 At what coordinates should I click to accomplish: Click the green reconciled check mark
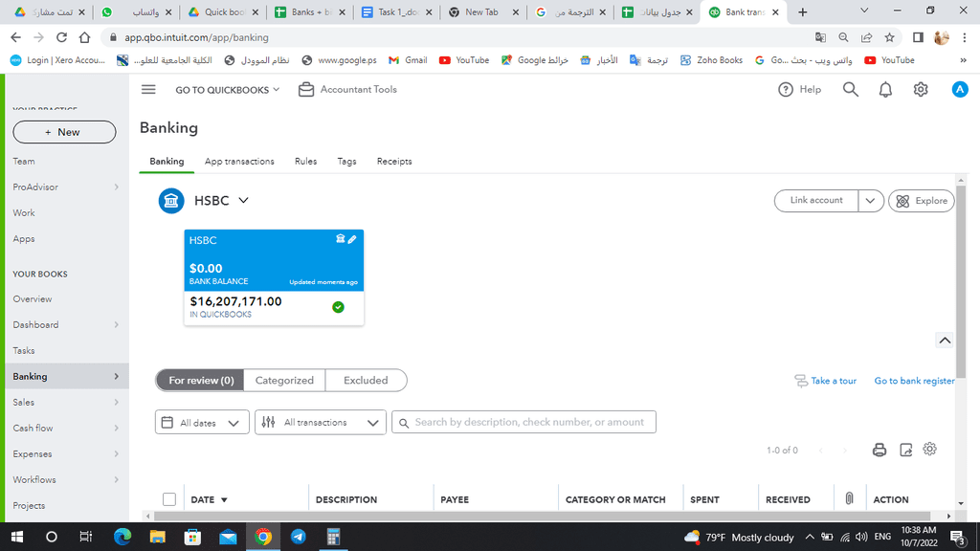(x=338, y=307)
